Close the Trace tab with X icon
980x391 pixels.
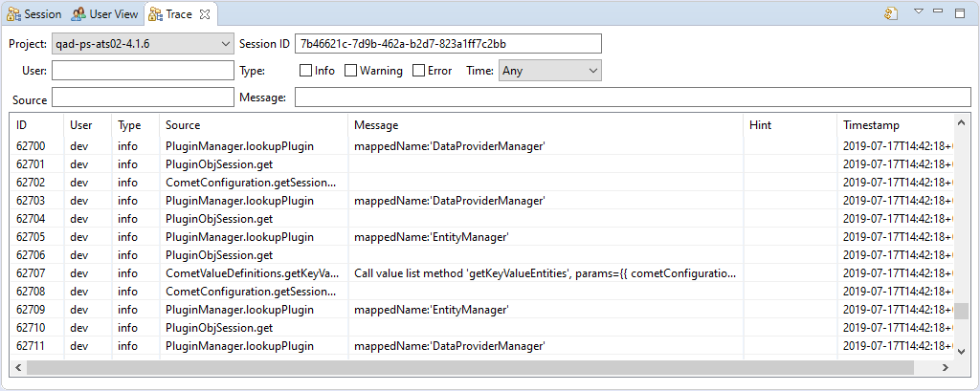coord(206,14)
